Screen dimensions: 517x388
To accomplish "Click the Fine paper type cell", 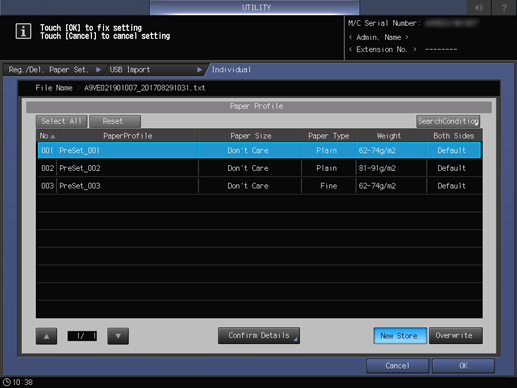I will pyautogui.click(x=328, y=186).
